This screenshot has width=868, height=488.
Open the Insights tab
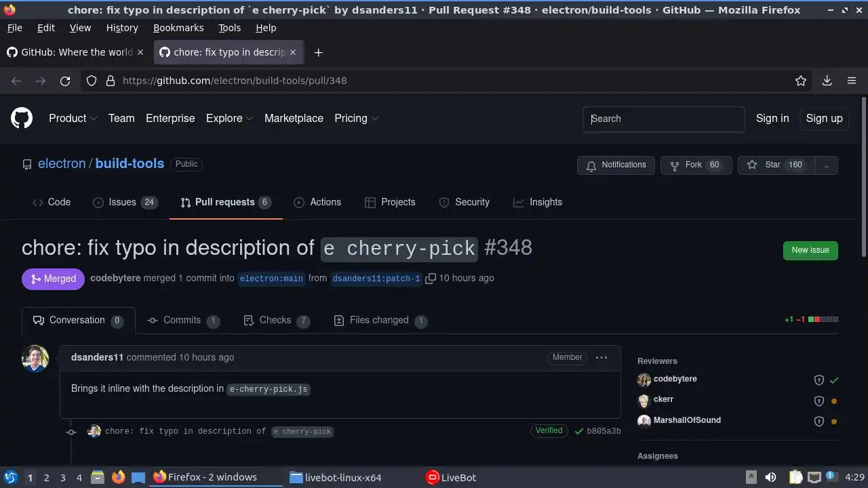point(538,202)
